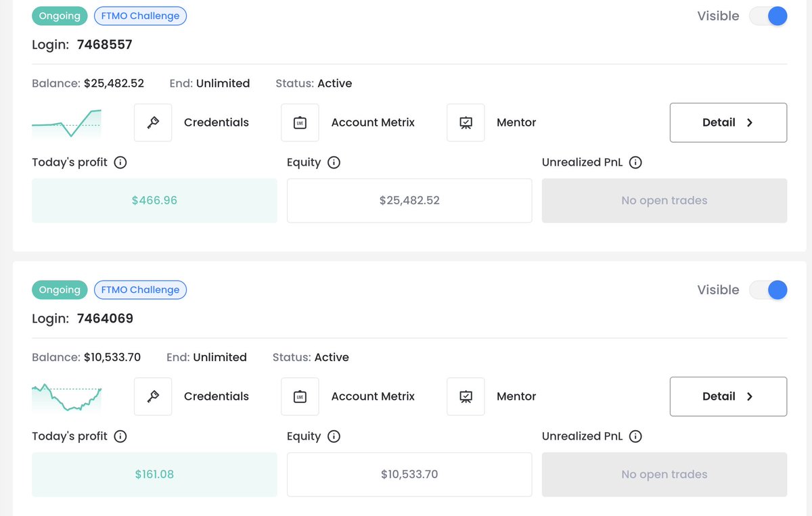The image size is (812, 516).
Task: Click Account Metrix label for account 7464069
Action: pos(373,396)
